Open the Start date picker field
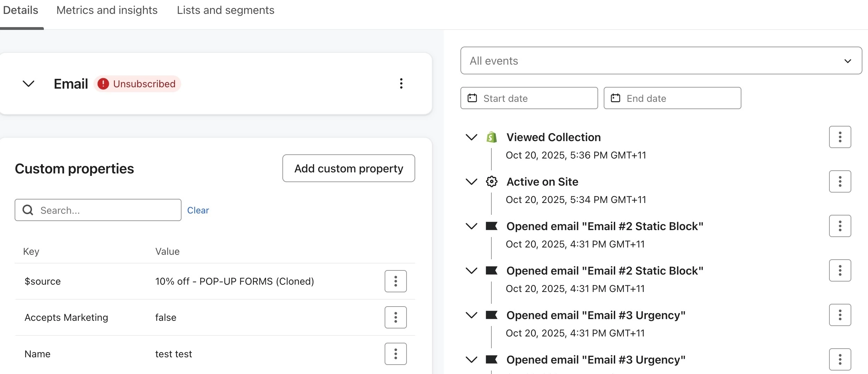This screenshot has height=374, width=868. (x=529, y=98)
